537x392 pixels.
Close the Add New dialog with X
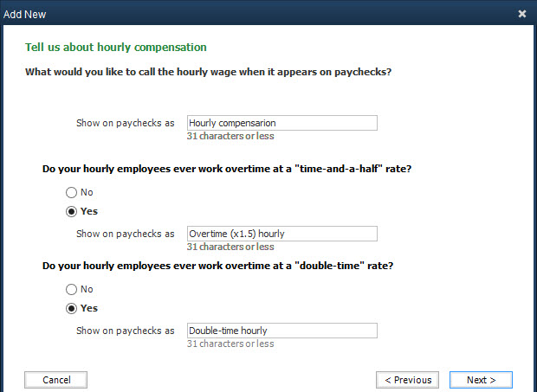(522, 14)
